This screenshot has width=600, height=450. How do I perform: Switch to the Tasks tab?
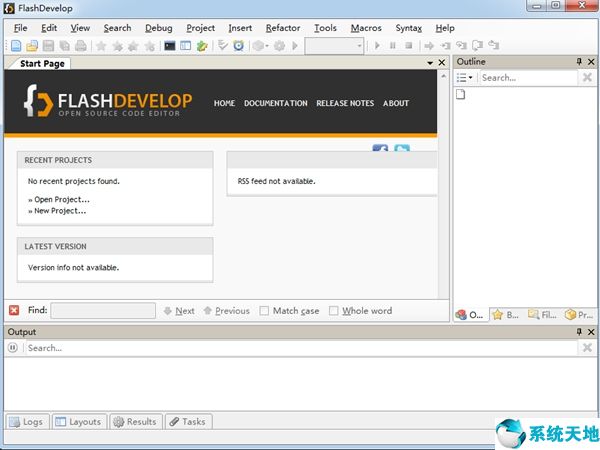tap(188, 421)
